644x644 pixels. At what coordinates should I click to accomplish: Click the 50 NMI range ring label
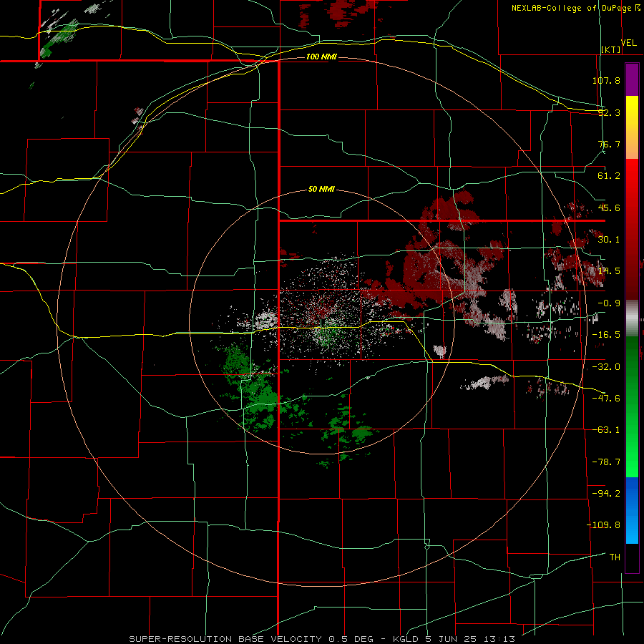[321, 190]
